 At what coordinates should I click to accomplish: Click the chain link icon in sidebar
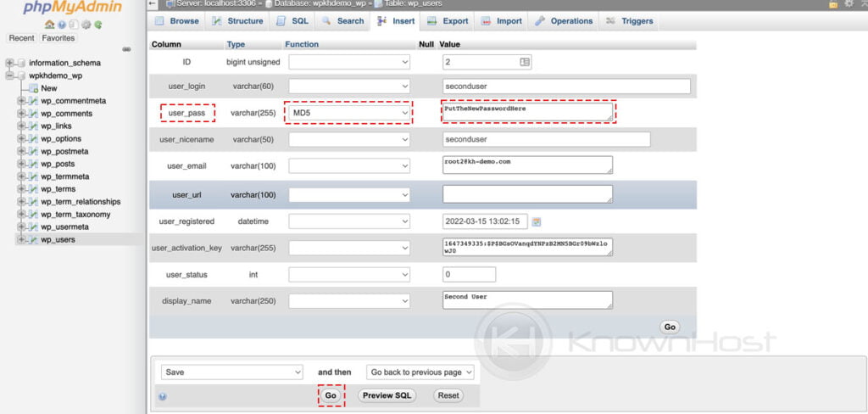coord(127,49)
